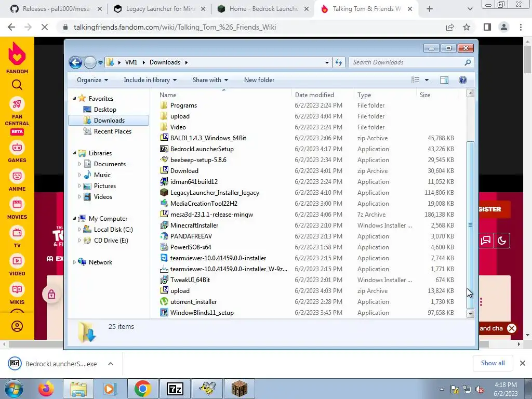The image size is (532, 399).
Task: Select Desktop in Favorites
Action: (105, 110)
